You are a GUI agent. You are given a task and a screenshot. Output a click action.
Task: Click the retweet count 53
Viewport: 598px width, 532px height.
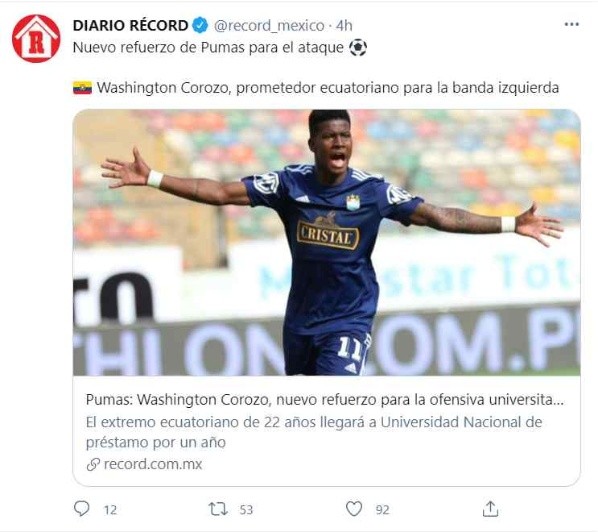(246, 510)
